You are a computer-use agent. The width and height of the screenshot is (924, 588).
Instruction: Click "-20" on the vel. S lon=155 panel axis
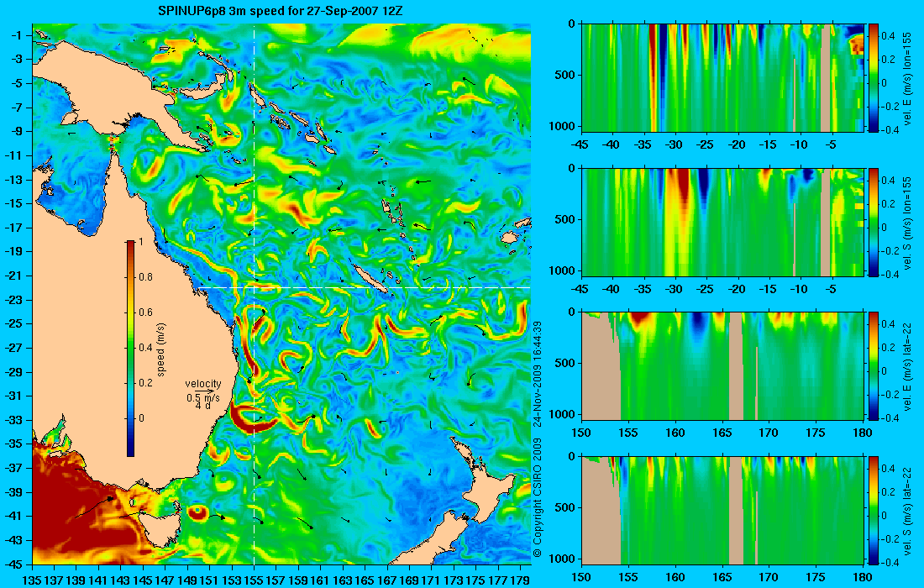737,289
